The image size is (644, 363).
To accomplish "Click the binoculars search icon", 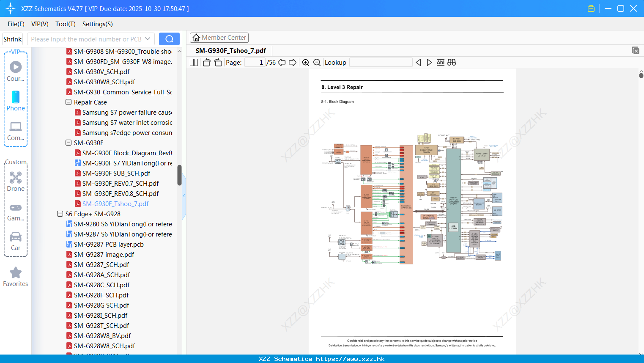I will click(x=452, y=63).
